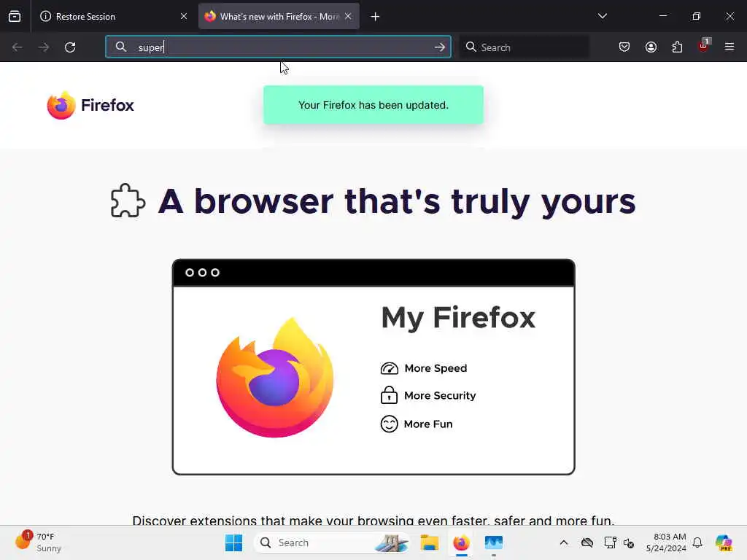Open the blue chart app on taskbar

494,542
